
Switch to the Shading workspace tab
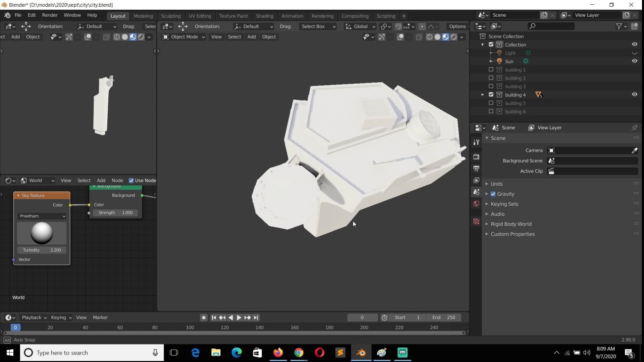click(x=264, y=16)
